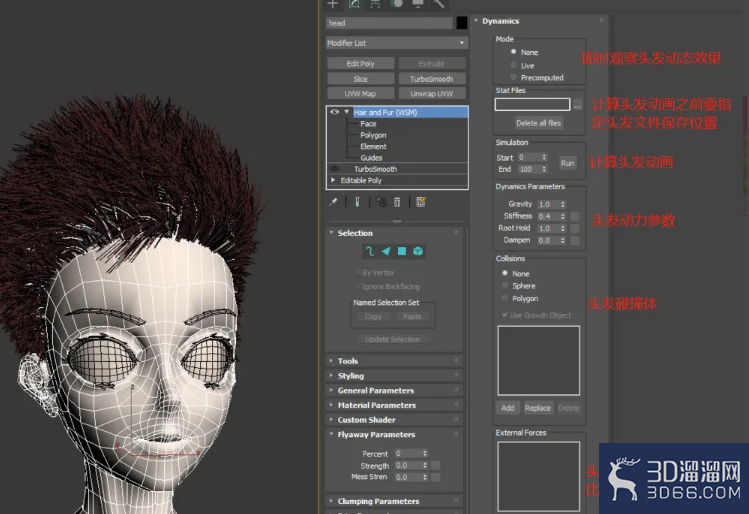Browse stat files with ellipsis button

578,105
